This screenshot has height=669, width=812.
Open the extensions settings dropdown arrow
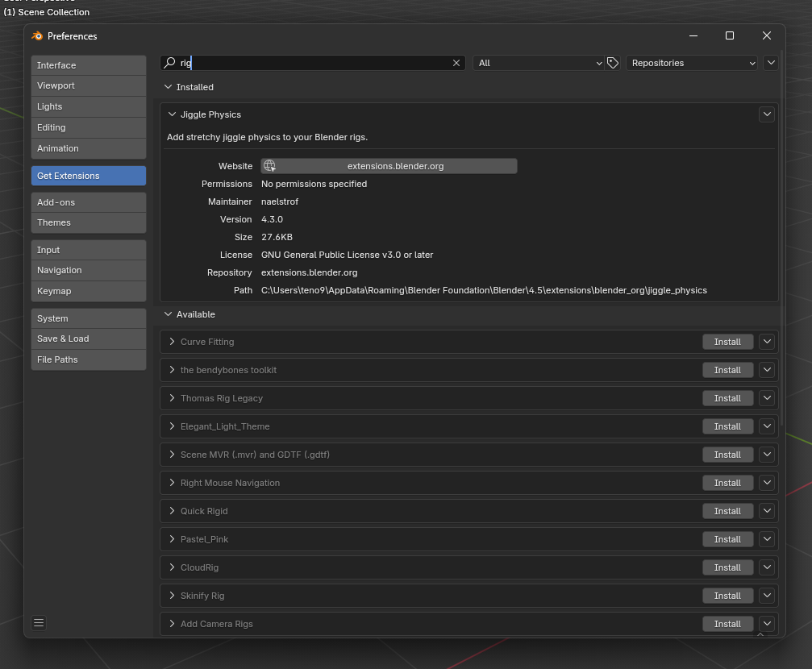click(770, 63)
